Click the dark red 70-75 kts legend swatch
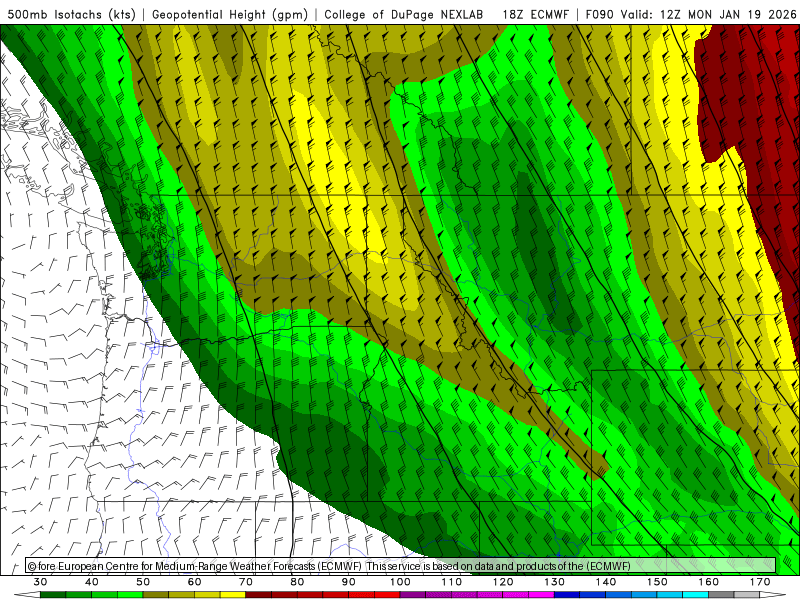 click(x=258, y=595)
